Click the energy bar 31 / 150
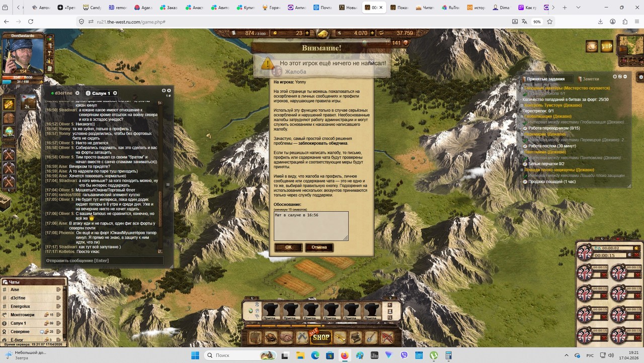This screenshot has width=644, height=363. [23, 81]
